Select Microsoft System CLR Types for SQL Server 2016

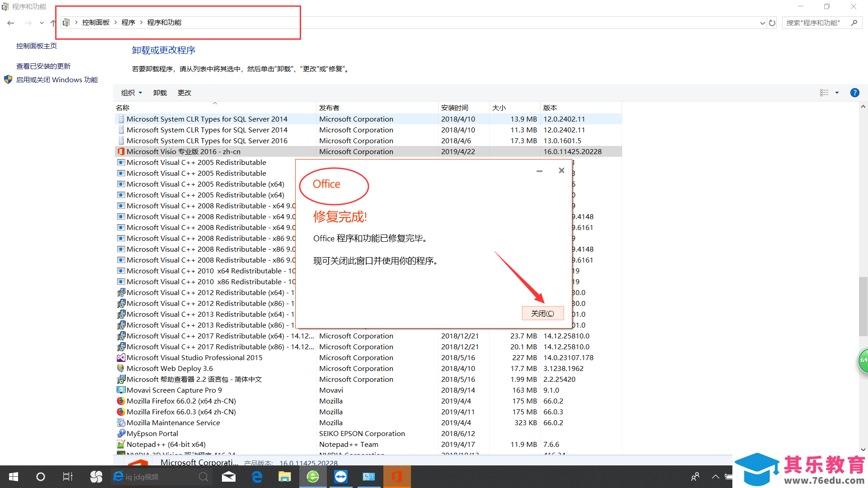[368, 141]
